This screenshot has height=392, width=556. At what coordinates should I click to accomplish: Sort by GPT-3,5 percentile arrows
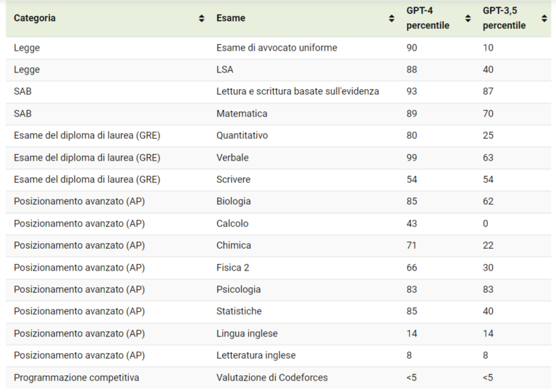pyautogui.click(x=544, y=18)
